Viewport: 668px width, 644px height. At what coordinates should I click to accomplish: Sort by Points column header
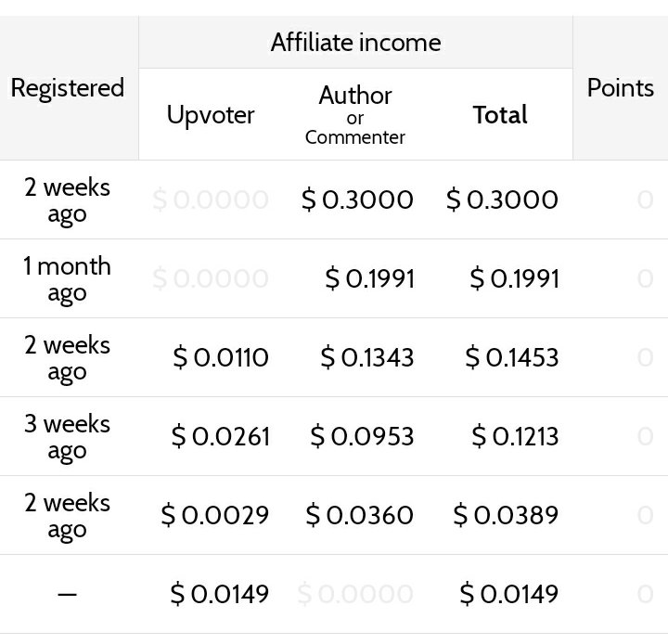[x=621, y=88]
